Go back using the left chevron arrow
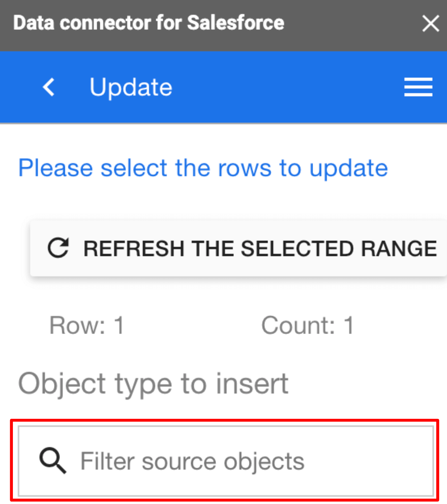 [49, 87]
